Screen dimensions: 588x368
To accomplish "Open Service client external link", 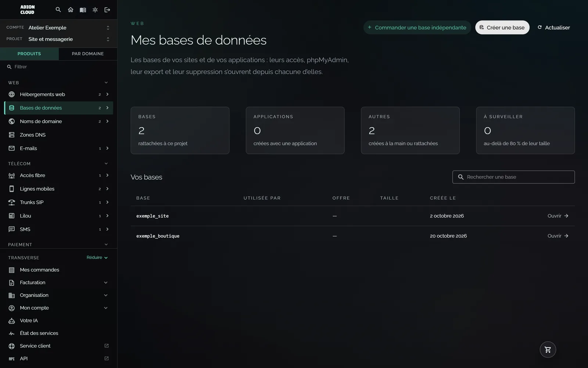I will 59,346.
